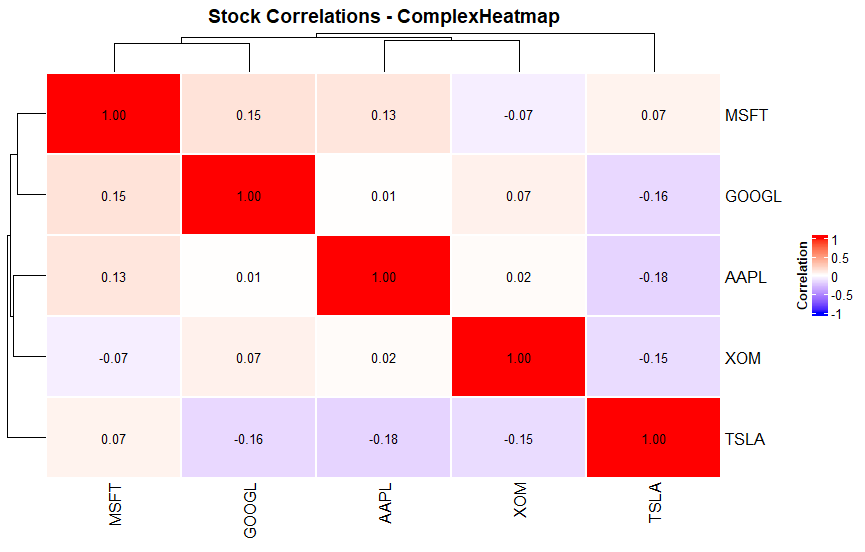
Task: Click the GOOGL column label at the bottom
Action: 249,511
